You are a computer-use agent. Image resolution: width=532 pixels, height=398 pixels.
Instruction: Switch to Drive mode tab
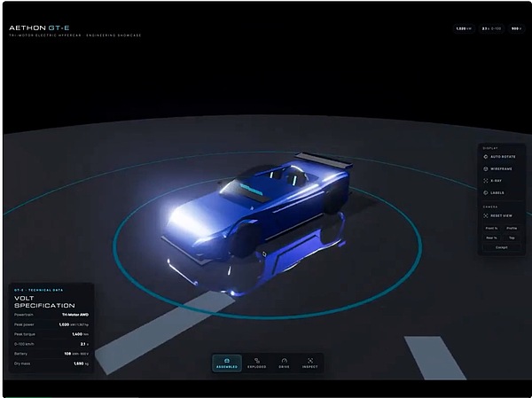[285, 363]
